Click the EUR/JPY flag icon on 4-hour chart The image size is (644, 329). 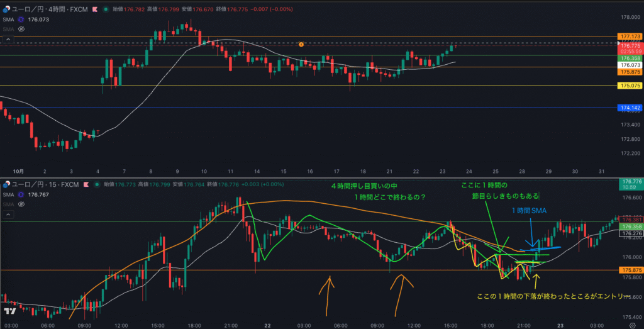point(6,10)
